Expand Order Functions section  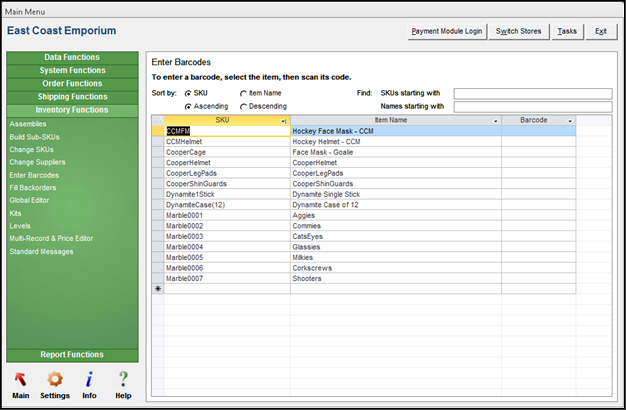pyautogui.click(x=72, y=84)
